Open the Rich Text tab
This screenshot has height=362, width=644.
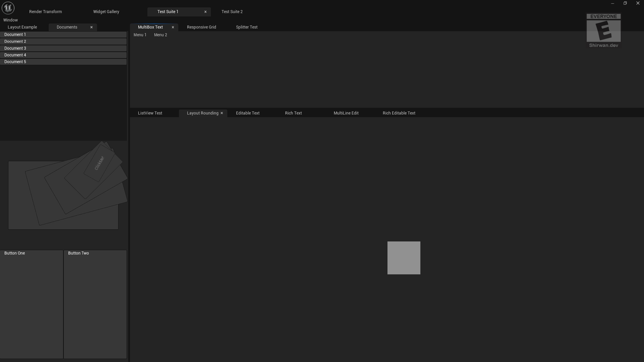click(x=293, y=113)
